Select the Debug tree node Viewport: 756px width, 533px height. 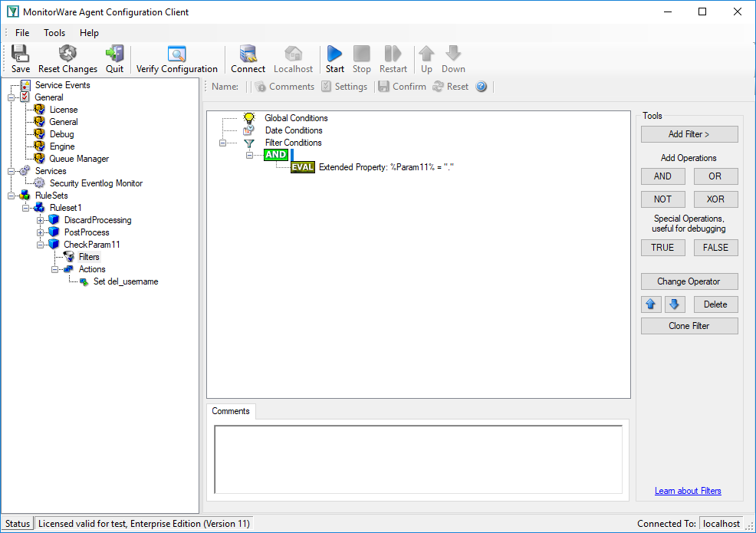61,134
